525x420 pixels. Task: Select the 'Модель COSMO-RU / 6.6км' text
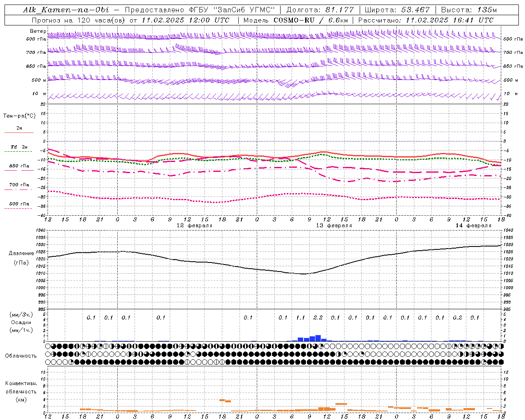coord(296,20)
